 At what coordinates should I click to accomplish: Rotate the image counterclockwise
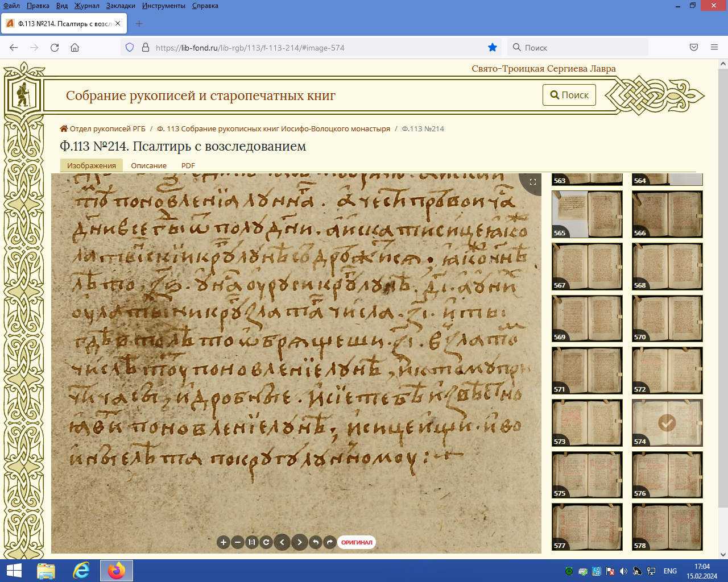click(x=316, y=542)
